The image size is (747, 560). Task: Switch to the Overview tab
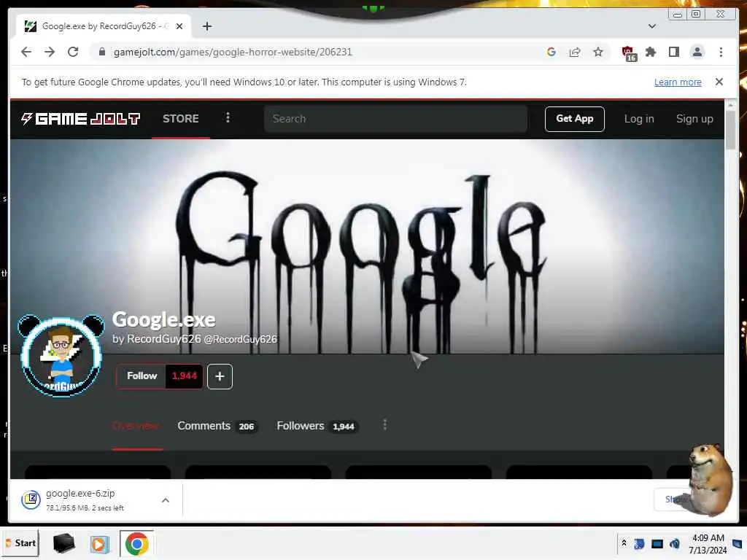coord(137,426)
